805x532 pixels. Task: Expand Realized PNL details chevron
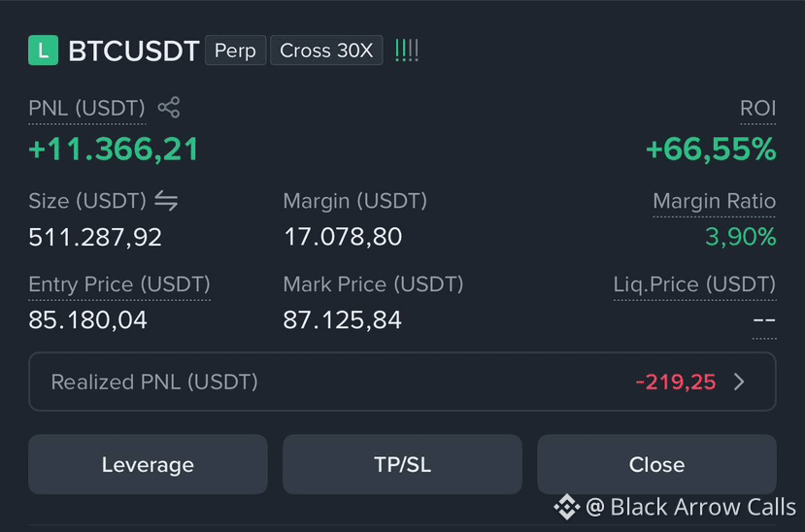pos(739,382)
